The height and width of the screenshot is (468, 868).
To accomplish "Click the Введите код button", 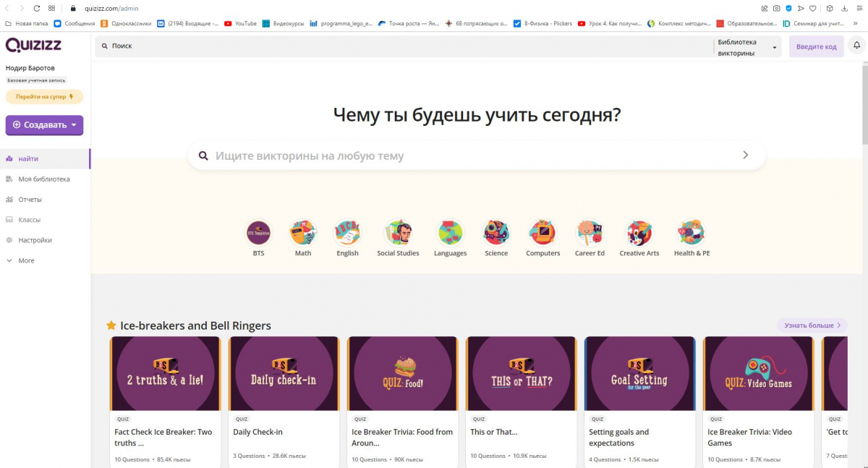I will [x=816, y=46].
